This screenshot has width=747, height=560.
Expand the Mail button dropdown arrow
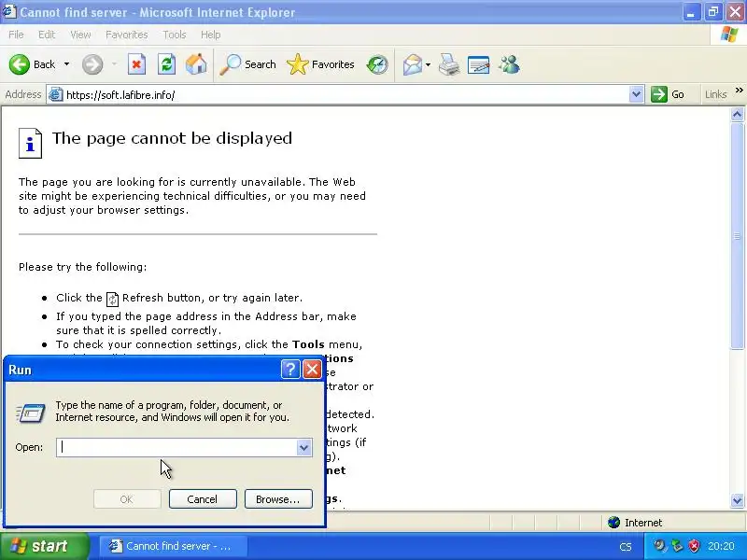coord(428,64)
